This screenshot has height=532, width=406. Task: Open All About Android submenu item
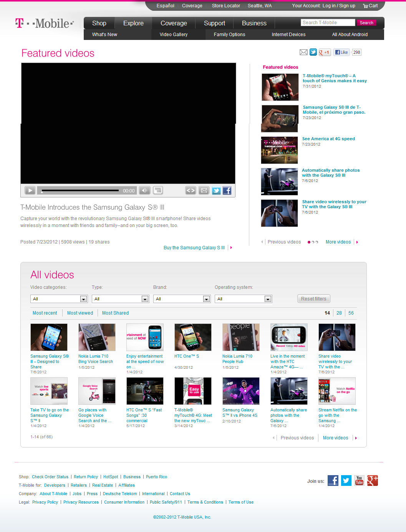(350, 35)
